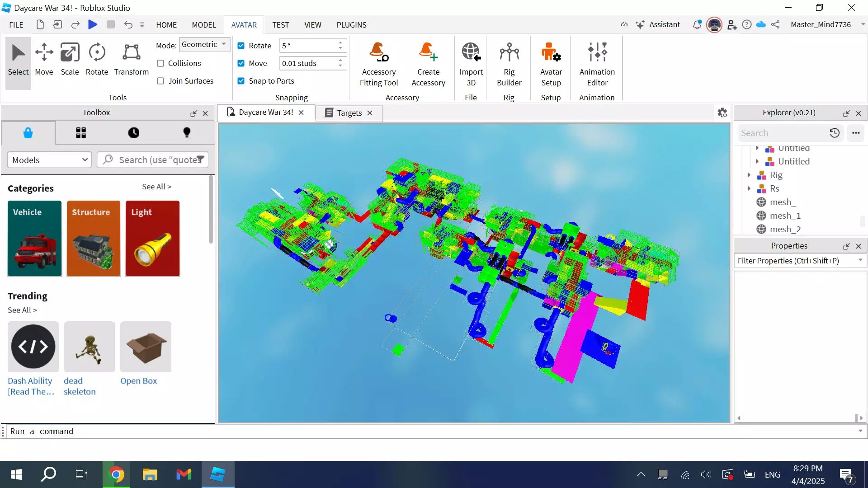Open the Accessory Fitting Tool
This screenshot has height=488, width=868.
pos(379,64)
